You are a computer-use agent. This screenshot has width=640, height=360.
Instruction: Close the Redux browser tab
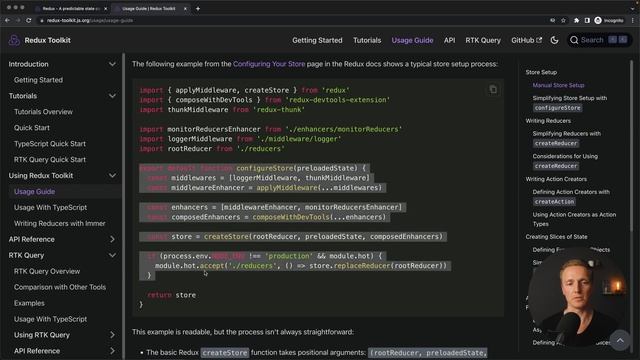tap(105, 8)
